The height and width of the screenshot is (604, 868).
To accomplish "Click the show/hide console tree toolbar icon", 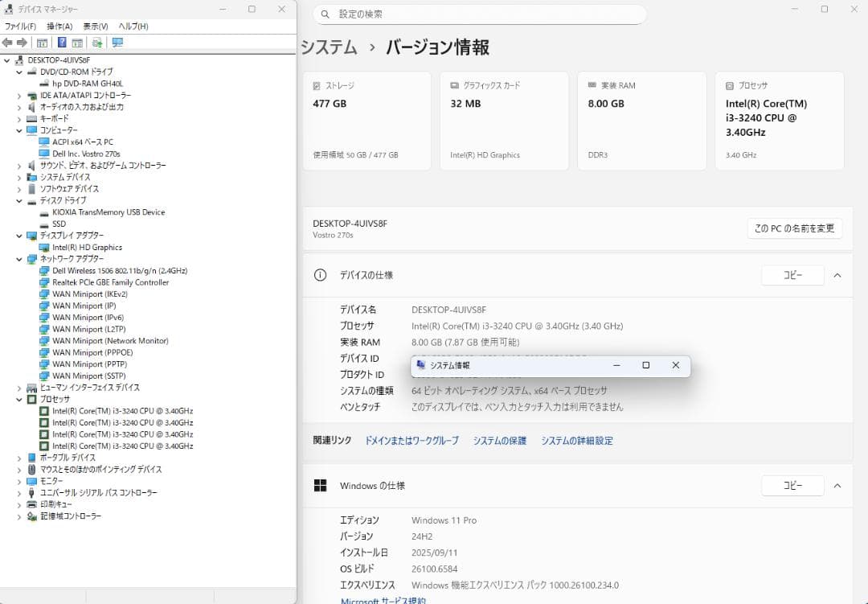I will click(42, 43).
